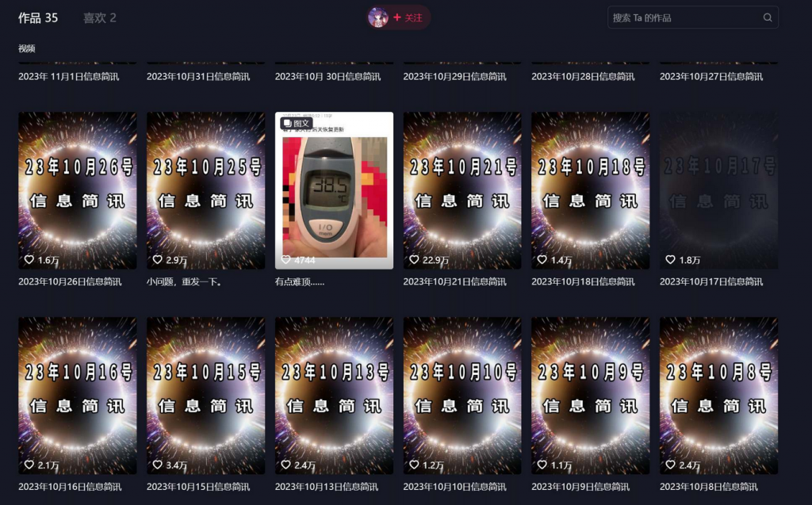Switch to the 作品 35 tab
This screenshot has width=812, height=505.
(x=38, y=18)
